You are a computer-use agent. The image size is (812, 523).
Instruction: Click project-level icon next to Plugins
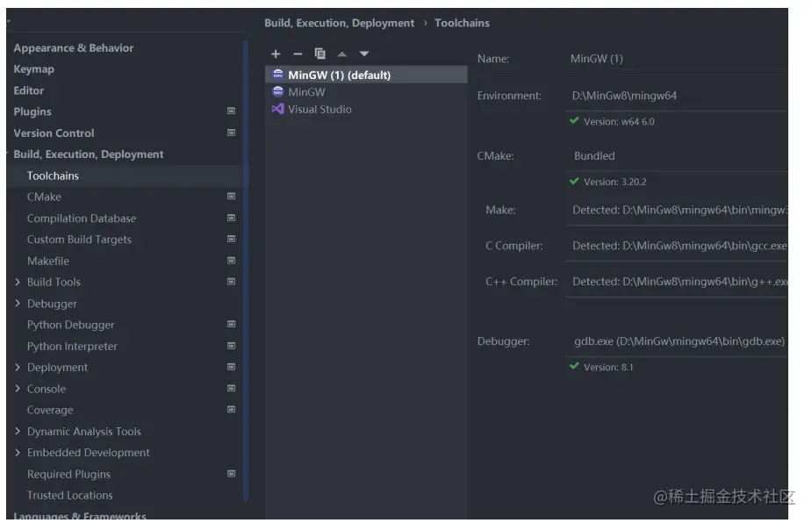232,111
